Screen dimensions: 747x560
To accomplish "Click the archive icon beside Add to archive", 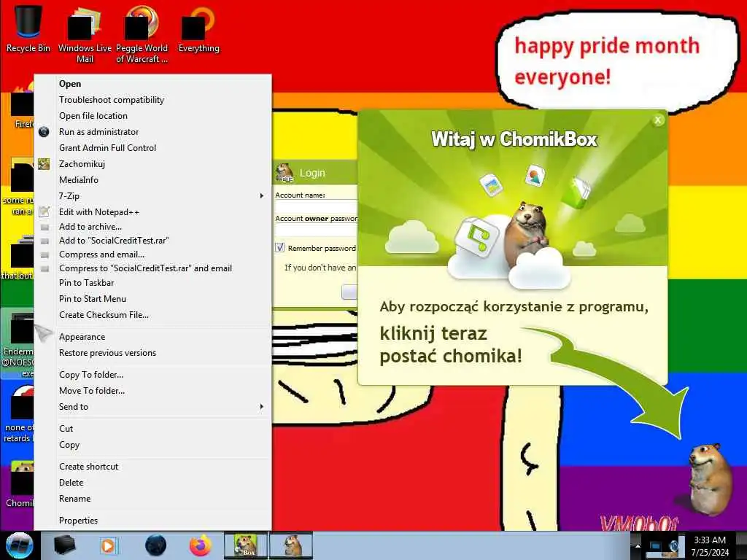I will click(x=44, y=227).
